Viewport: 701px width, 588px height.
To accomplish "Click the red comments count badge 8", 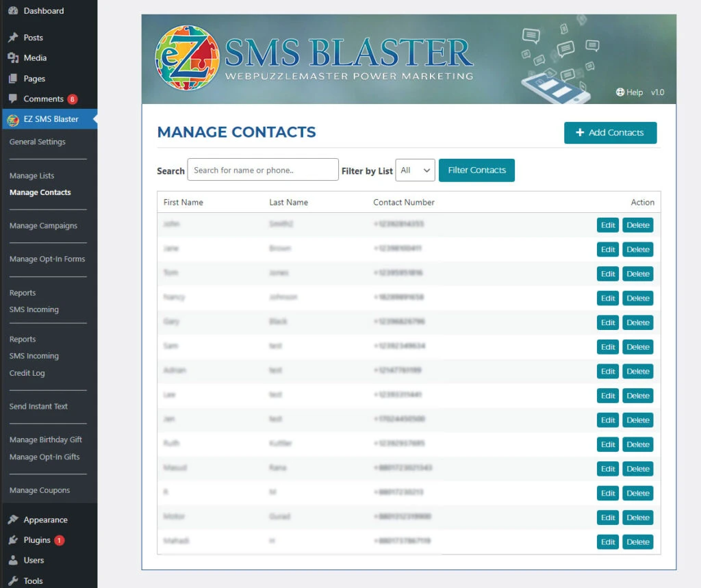I will (x=72, y=99).
